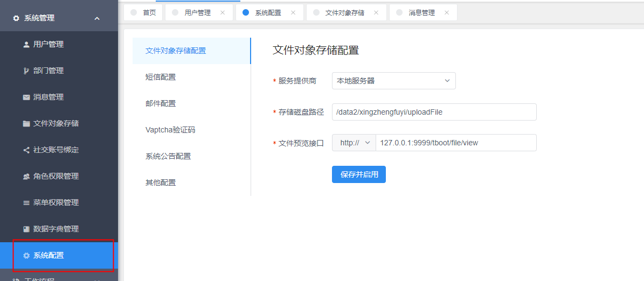The height and width of the screenshot is (281, 644).
Task: Open 菜单权限管理 in the sidebar
Action: click(x=59, y=202)
